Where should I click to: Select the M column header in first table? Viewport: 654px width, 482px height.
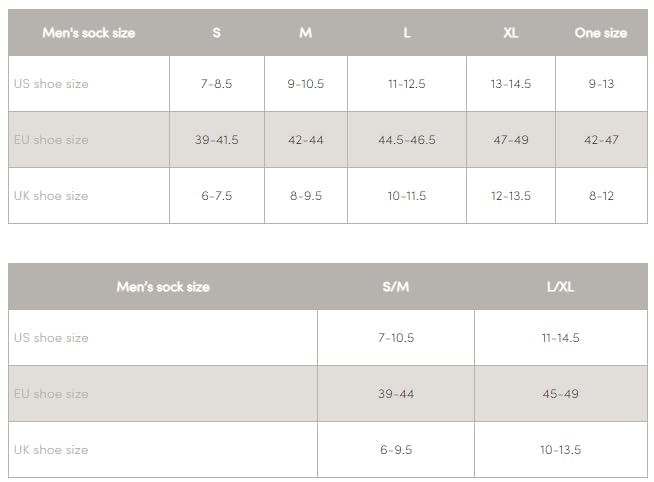(306, 33)
